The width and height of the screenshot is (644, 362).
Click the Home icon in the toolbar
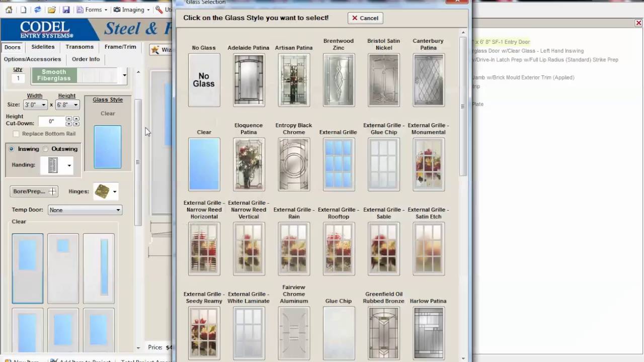click(x=9, y=10)
